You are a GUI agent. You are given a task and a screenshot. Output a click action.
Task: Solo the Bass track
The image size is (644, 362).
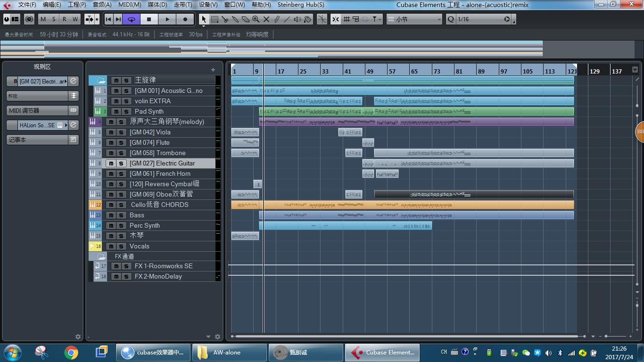point(121,215)
